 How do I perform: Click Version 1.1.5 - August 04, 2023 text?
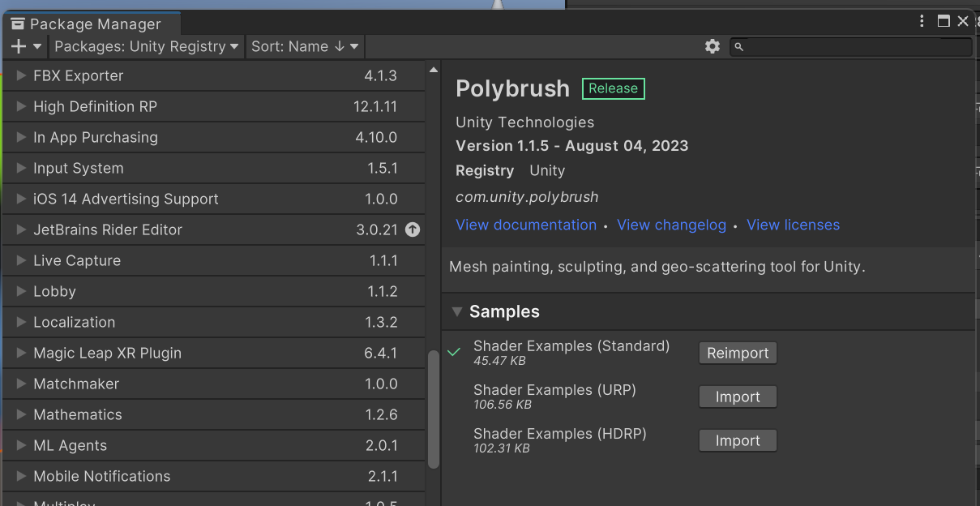(x=571, y=146)
